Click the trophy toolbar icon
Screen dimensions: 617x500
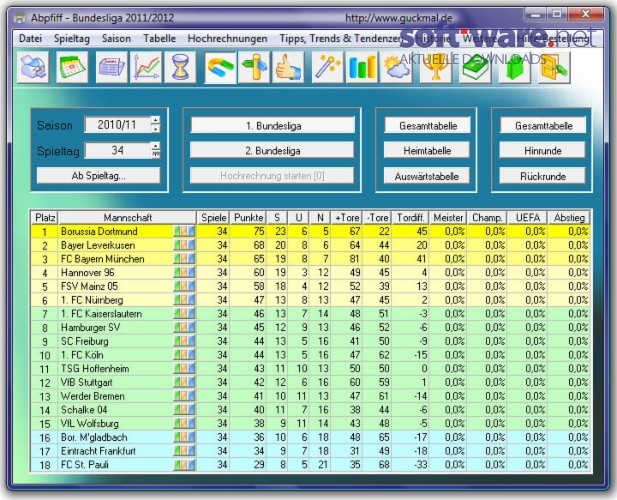[436, 67]
